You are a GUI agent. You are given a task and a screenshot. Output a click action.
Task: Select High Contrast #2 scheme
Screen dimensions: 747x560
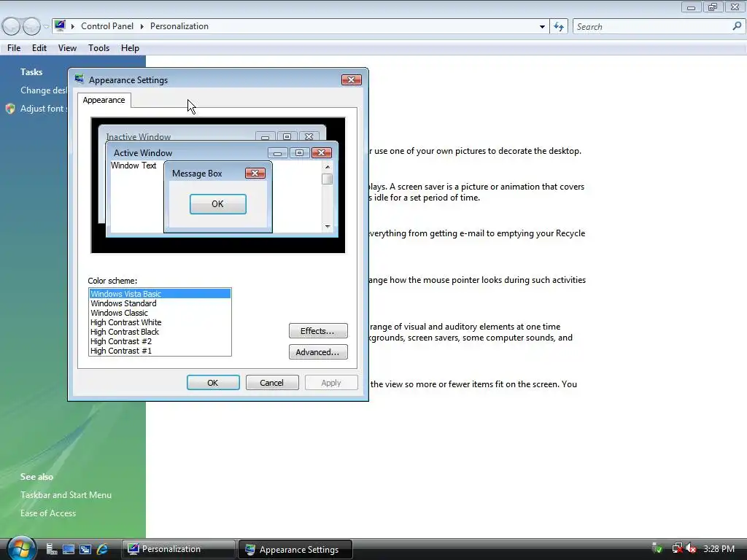click(160, 341)
